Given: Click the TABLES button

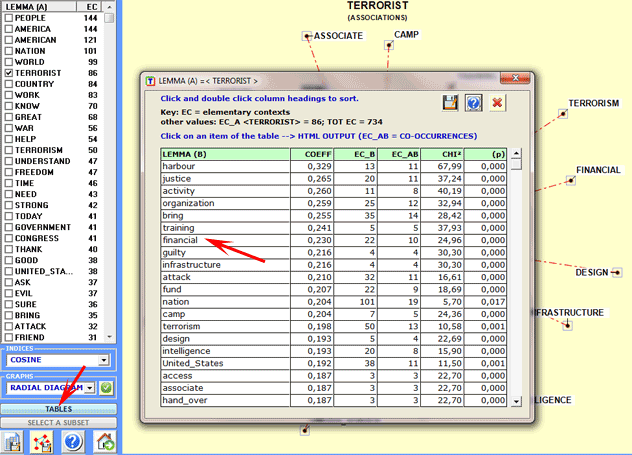Looking at the screenshot, I should [x=59, y=409].
